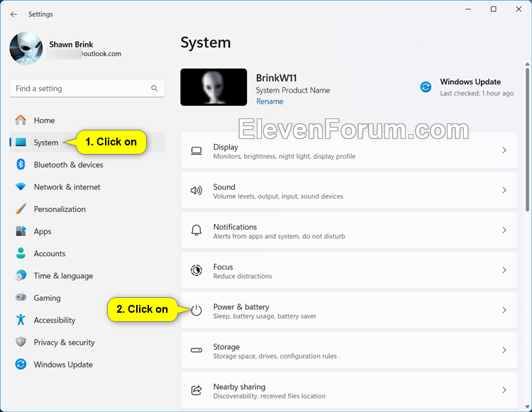Click 'Discoverability, received files location' text
The width and height of the screenshot is (532, 412).
tap(269, 396)
